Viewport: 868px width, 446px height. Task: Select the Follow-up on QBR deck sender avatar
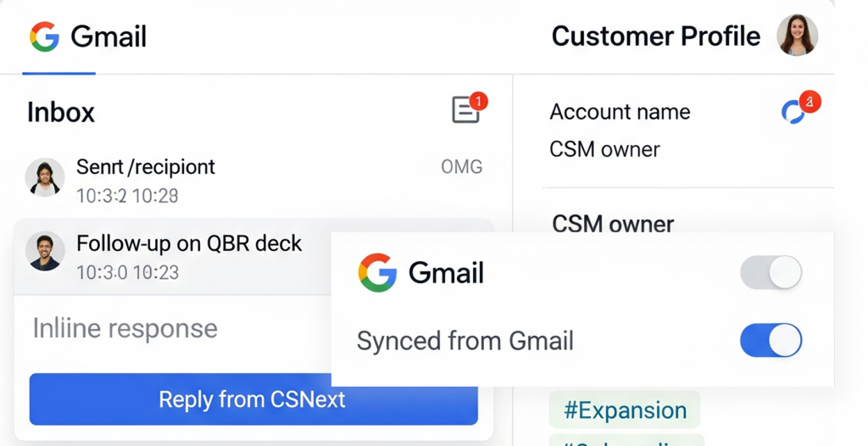[45, 252]
